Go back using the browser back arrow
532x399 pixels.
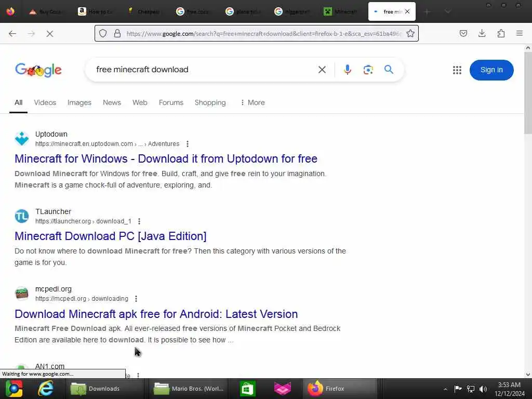tap(12, 34)
